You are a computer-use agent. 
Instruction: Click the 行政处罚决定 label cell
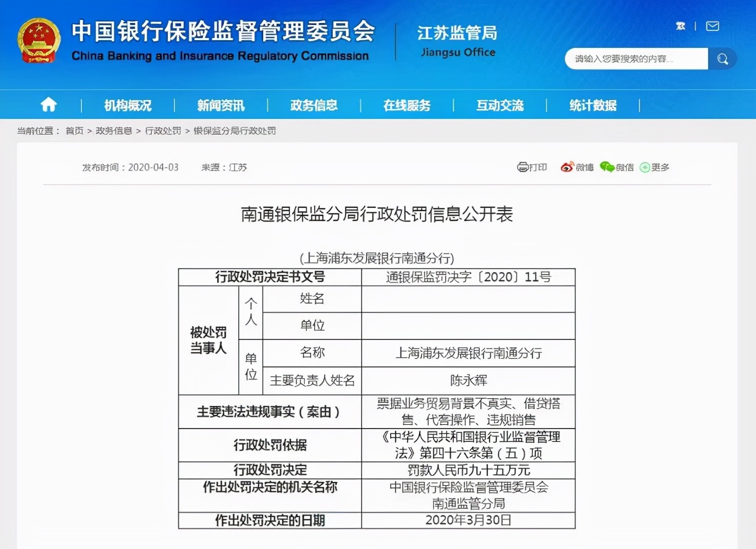270,470
